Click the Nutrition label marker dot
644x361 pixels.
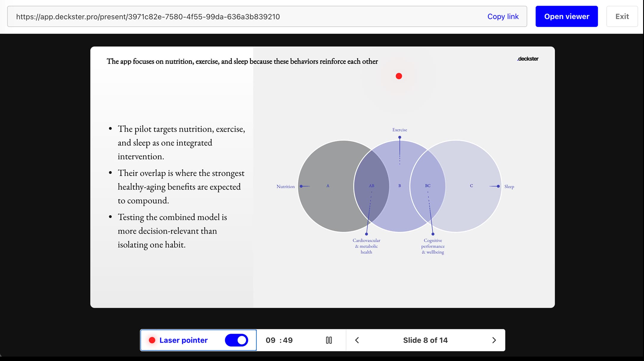pos(301,186)
